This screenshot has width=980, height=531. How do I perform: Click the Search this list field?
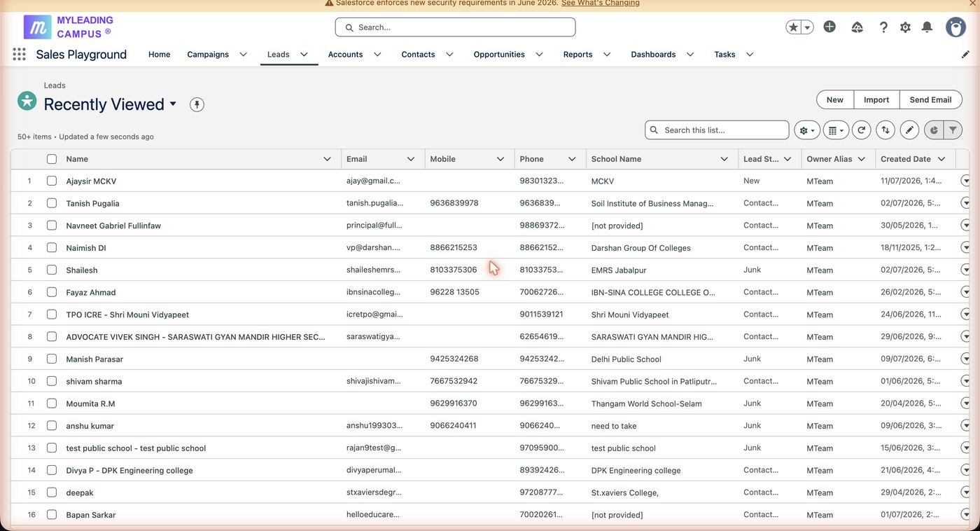pos(717,130)
